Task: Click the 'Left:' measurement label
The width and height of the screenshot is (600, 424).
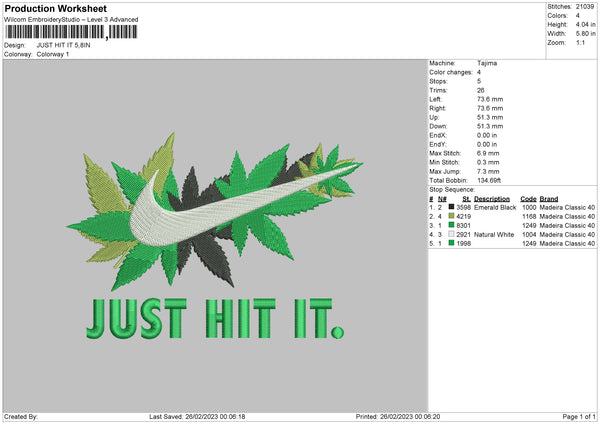Action: point(435,99)
